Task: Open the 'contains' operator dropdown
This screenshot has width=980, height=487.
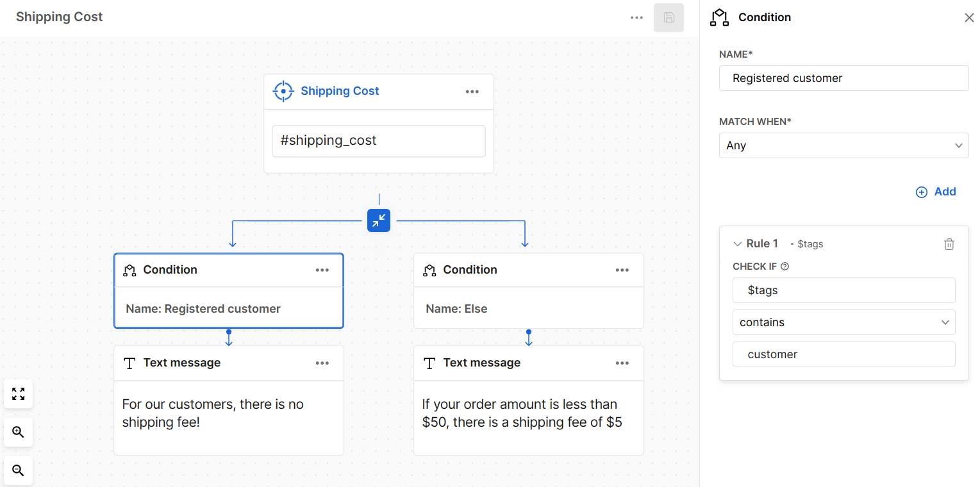Action: coord(843,322)
